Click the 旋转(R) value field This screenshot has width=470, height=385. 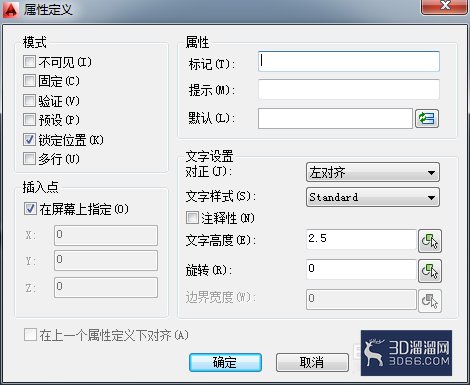point(361,269)
